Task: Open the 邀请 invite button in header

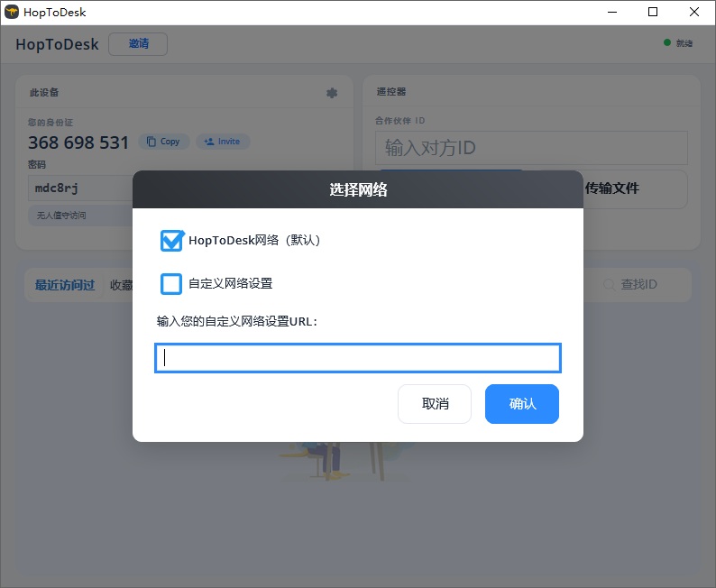Action: [x=138, y=44]
